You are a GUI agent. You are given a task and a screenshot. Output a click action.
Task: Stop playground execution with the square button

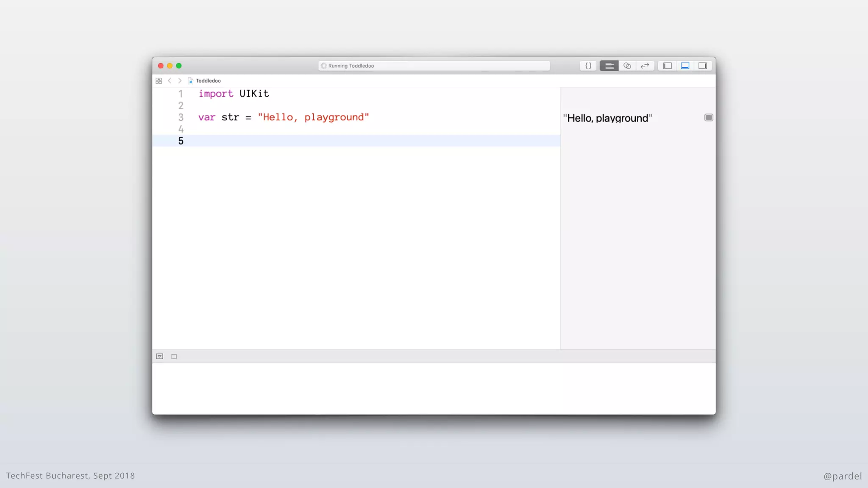pos(174,356)
